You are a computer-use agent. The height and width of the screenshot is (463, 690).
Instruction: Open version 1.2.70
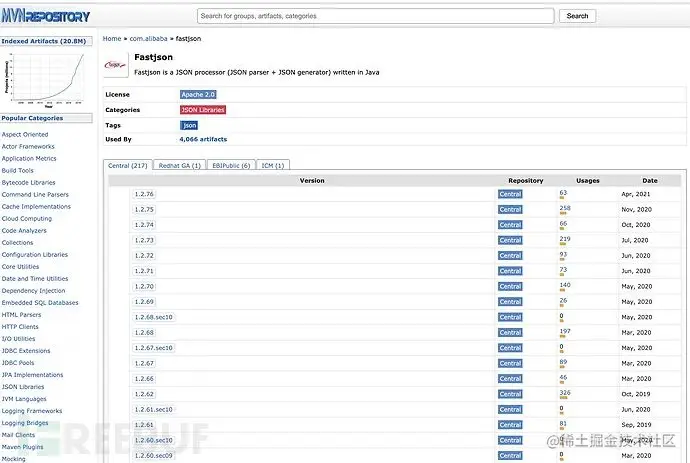[x=144, y=287]
